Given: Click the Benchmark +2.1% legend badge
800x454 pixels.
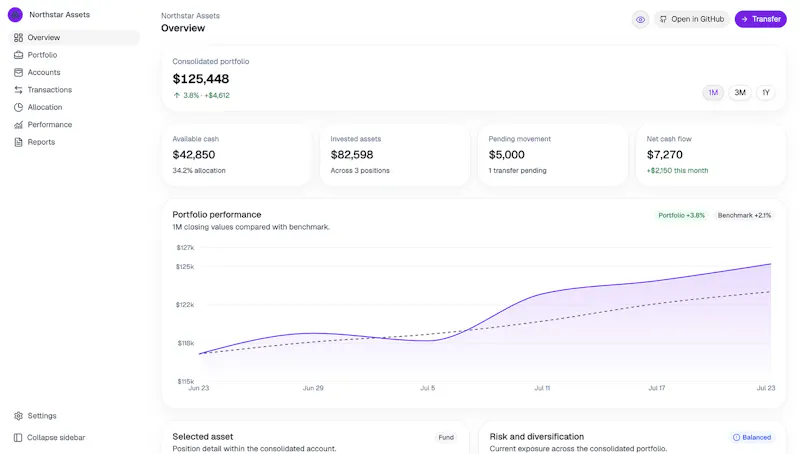Looking at the screenshot, I should [x=744, y=215].
